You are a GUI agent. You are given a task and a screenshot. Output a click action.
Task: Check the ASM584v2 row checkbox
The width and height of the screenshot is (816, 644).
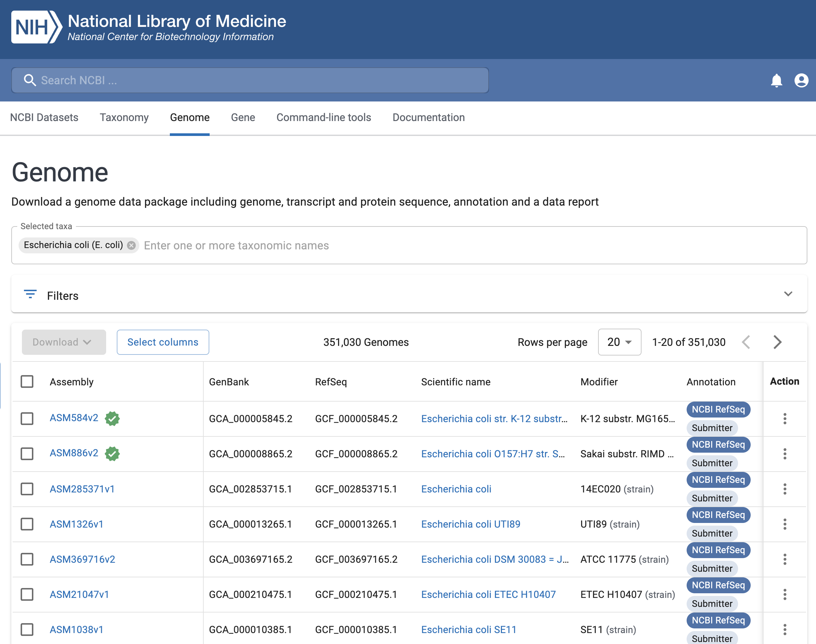point(27,419)
